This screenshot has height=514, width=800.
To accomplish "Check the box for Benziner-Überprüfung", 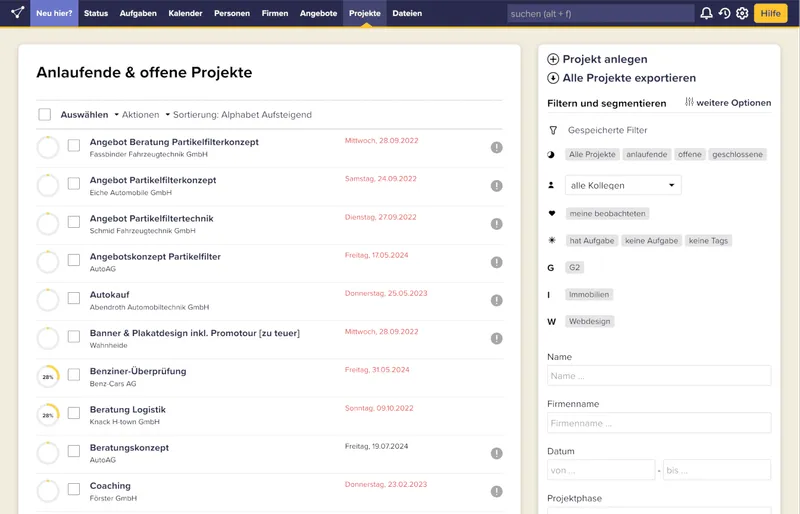I will coord(74,375).
